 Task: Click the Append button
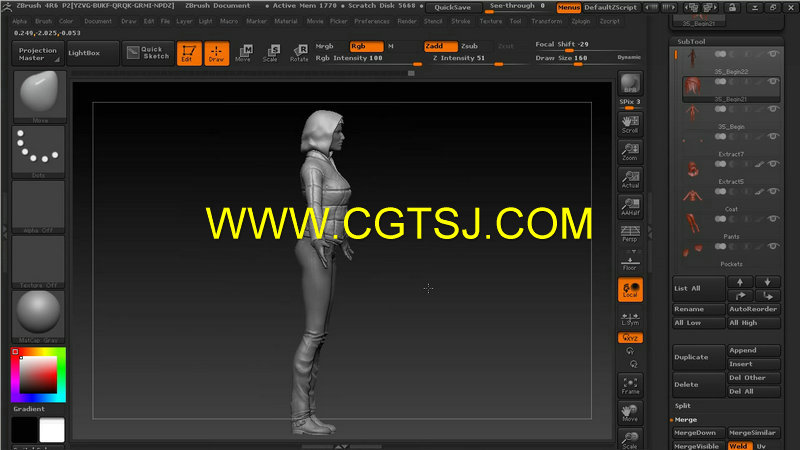click(x=754, y=351)
